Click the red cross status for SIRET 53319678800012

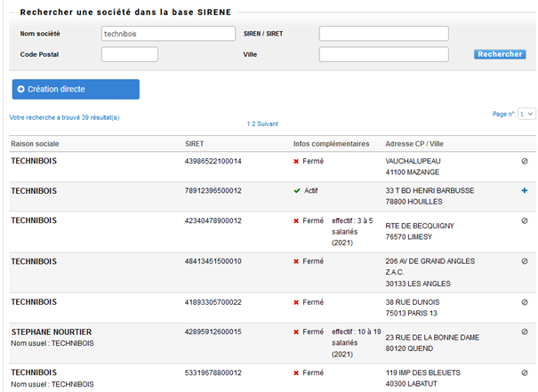click(x=296, y=372)
